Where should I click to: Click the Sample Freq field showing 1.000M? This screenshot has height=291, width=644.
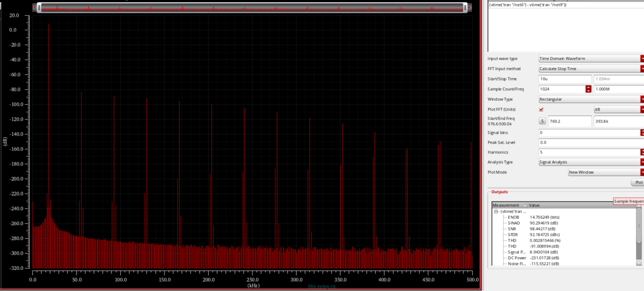tap(619, 89)
